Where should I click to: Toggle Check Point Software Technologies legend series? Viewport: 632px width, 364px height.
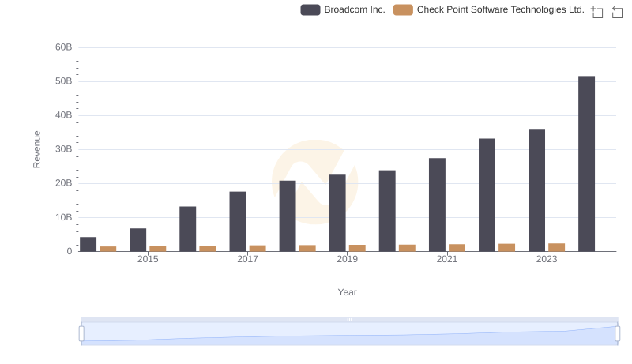[489, 9]
